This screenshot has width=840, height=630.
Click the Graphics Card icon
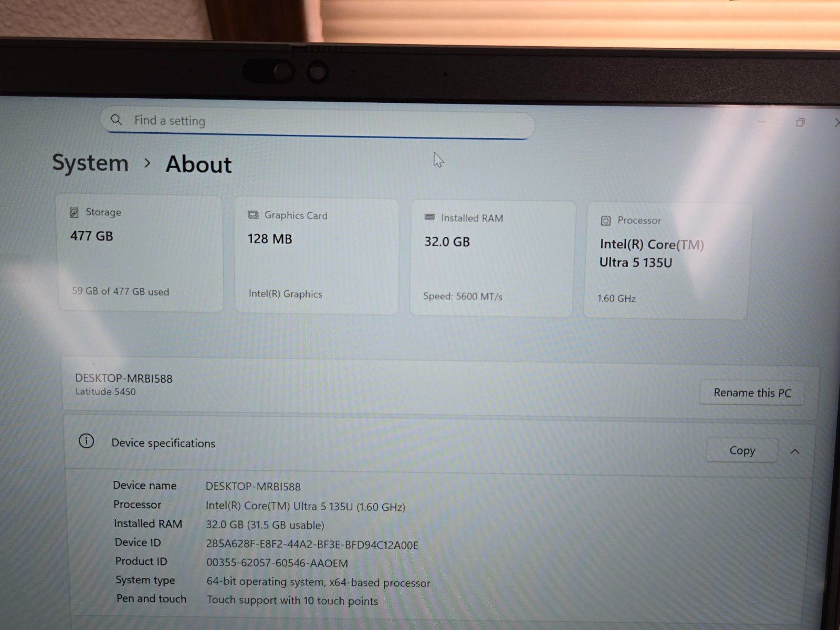click(253, 215)
